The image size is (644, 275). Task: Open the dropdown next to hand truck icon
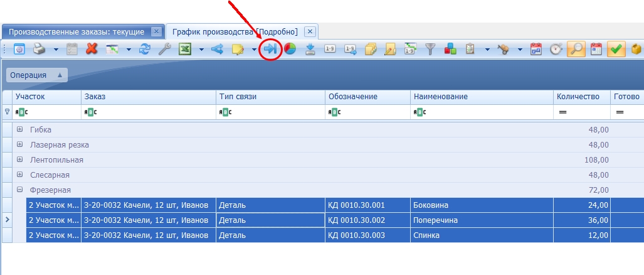click(520, 50)
